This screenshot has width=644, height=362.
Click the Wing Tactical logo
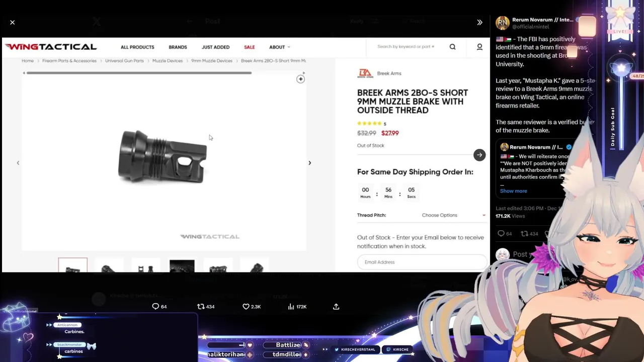(51, 47)
